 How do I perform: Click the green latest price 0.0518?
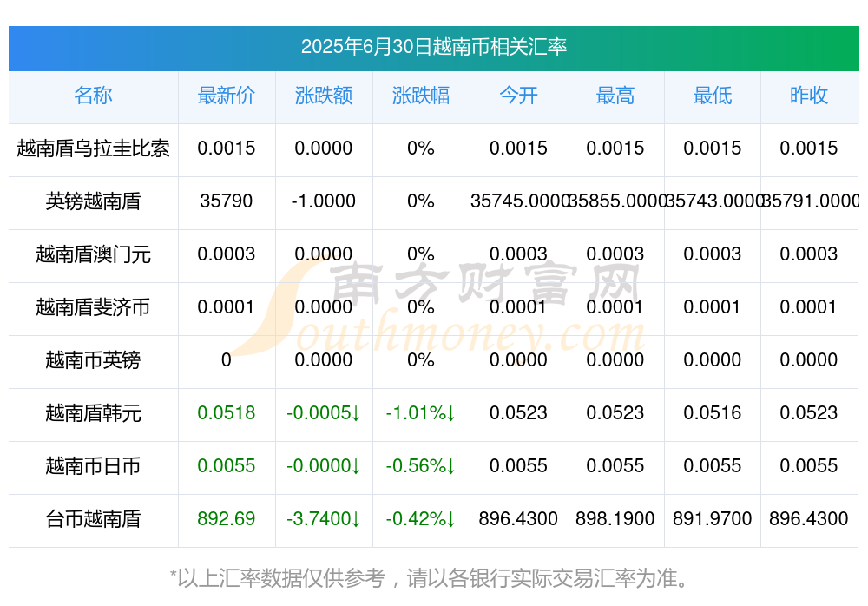[x=226, y=413]
